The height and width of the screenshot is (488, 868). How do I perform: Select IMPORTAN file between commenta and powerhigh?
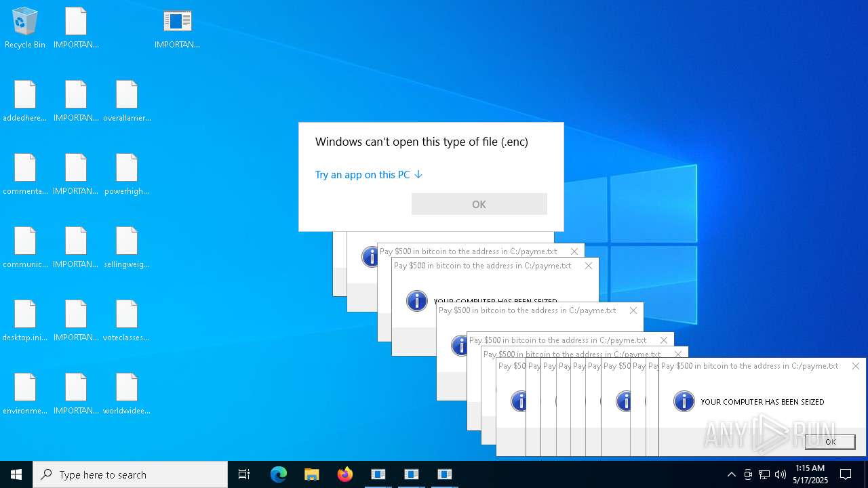pyautogui.click(x=76, y=175)
